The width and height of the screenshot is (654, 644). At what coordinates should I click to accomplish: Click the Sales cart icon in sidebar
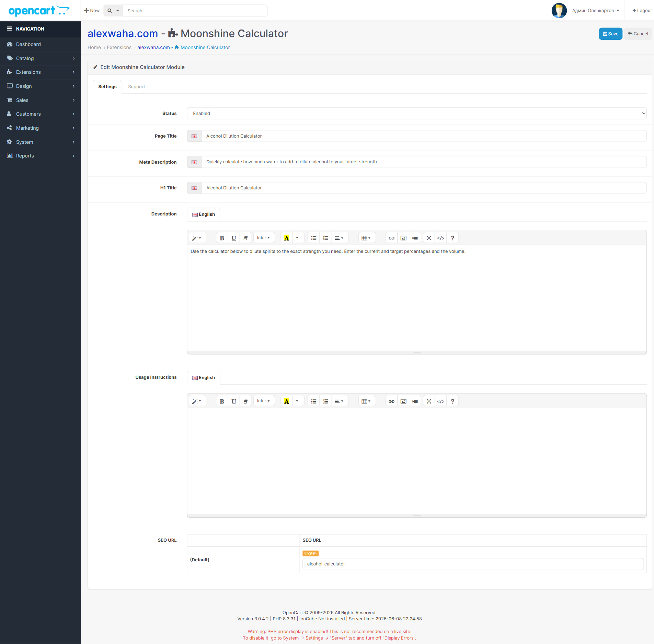[10, 100]
